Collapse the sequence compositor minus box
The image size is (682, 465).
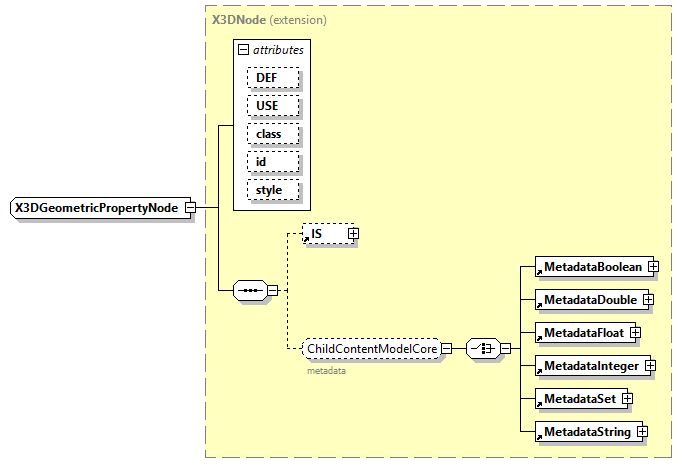272,290
